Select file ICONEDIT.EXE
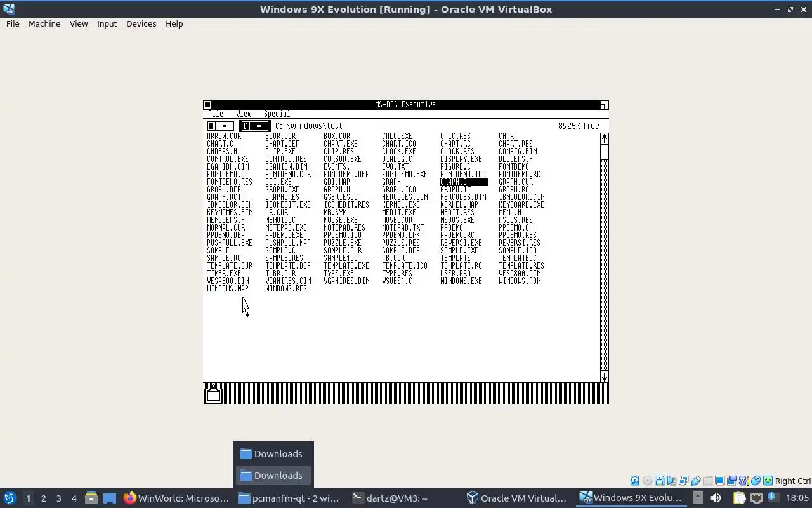Viewport: 812px width, 508px height. [x=288, y=204]
